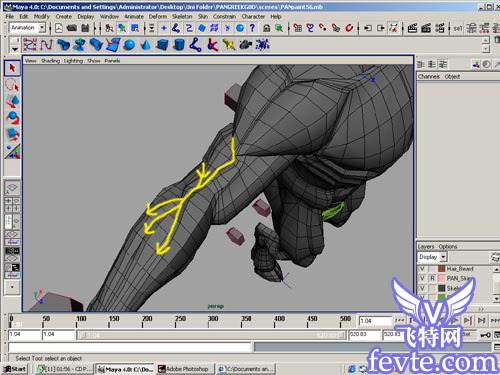Open the Channels menu in Channel Box
Screen dimensions: 500x375
click(429, 76)
